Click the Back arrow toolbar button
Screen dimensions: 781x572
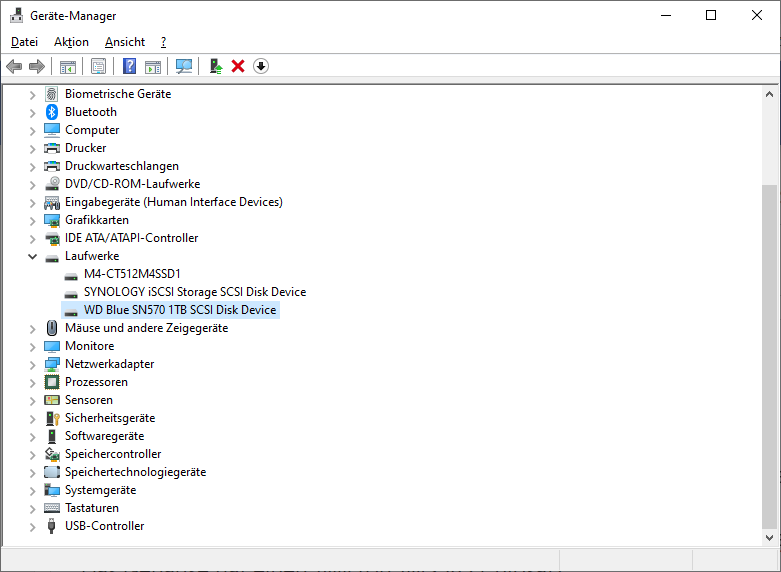tap(14, 66)
